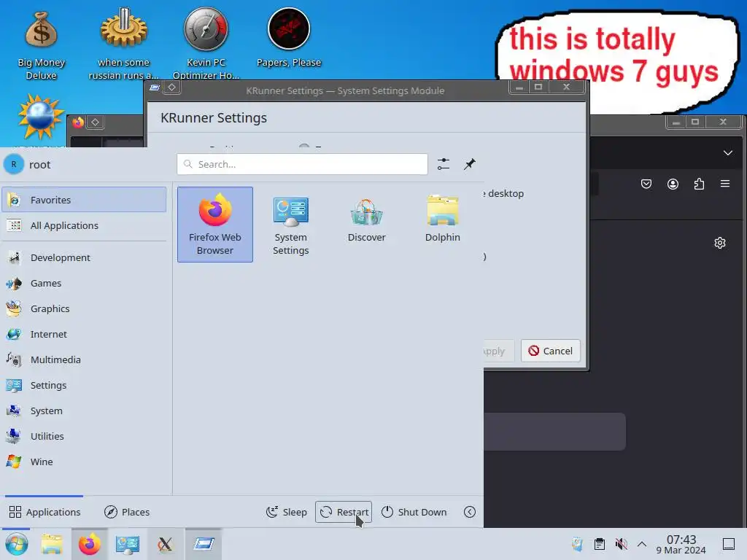Switch to Firefox in the taskbar
The image size is (747, 560).
tap(90, 544)
